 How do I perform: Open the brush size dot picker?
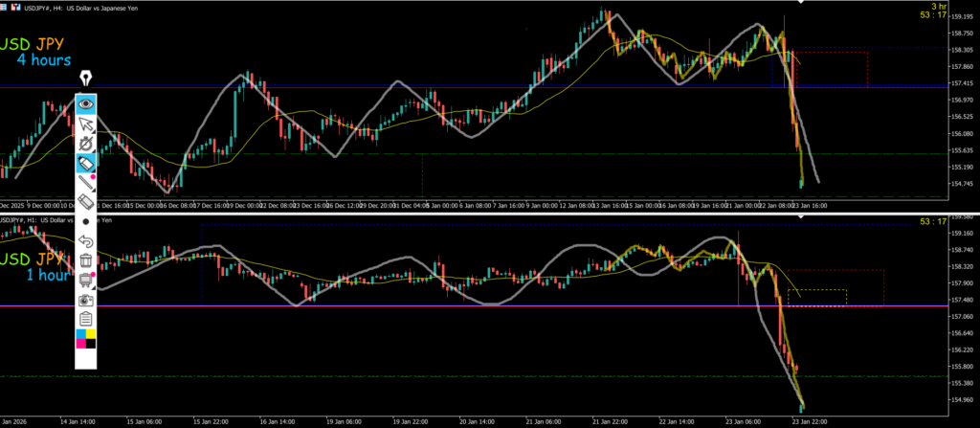click(86, 221)
